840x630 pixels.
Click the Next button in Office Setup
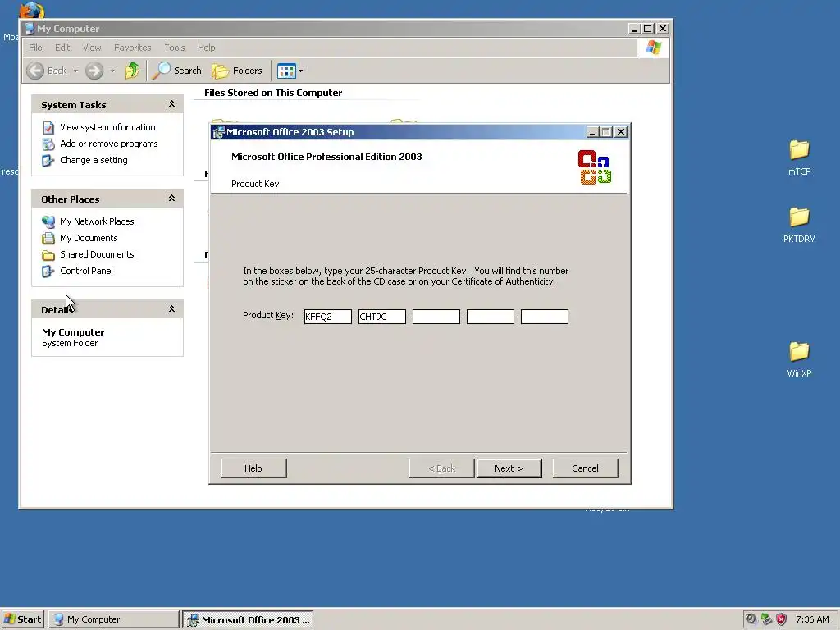(x=509, y=468)
